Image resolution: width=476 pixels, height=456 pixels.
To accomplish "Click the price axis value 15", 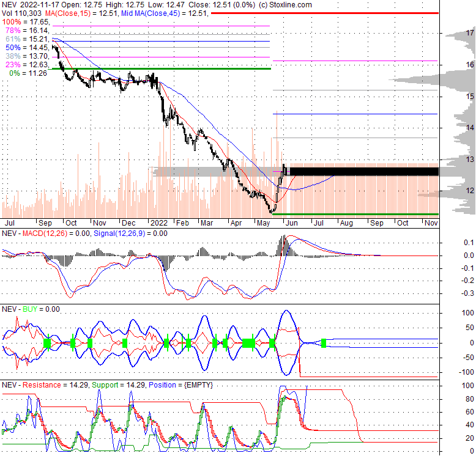I will click(x=470, y=97).
